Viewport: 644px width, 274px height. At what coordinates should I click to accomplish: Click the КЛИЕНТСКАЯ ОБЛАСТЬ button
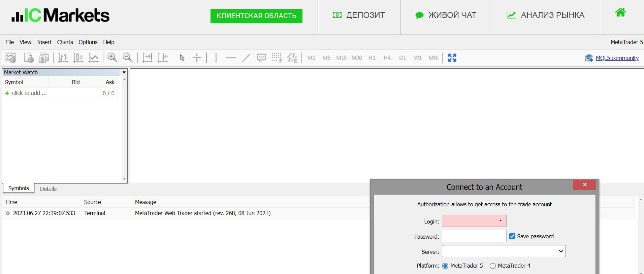[256, 16]
